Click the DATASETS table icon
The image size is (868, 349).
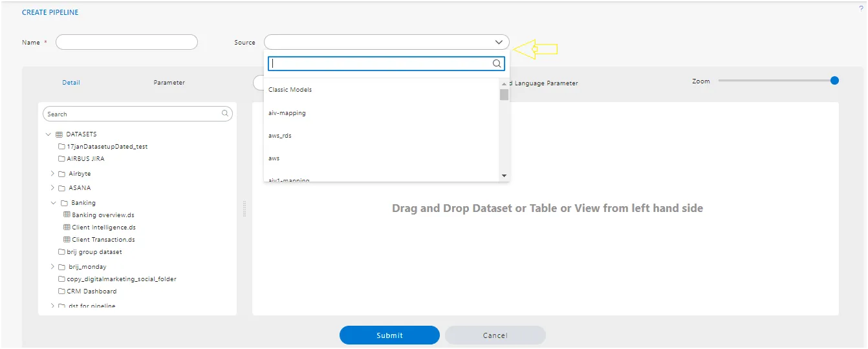click(x=59, y=134)
